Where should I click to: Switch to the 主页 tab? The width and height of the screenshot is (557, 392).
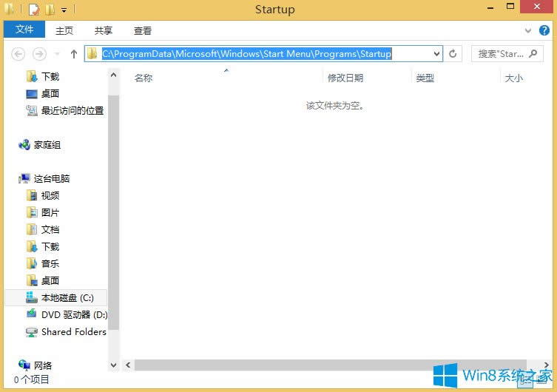[64, 30]
